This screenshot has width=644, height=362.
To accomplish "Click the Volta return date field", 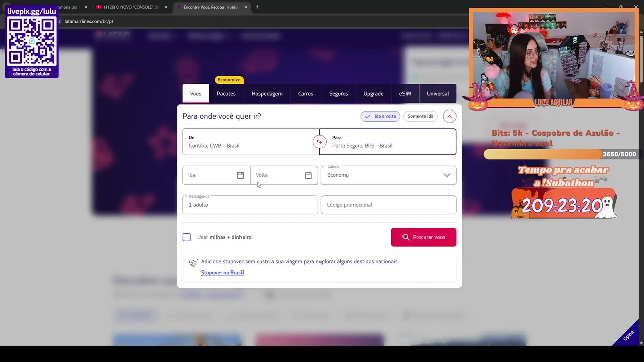I will click(x=284, y=175).
